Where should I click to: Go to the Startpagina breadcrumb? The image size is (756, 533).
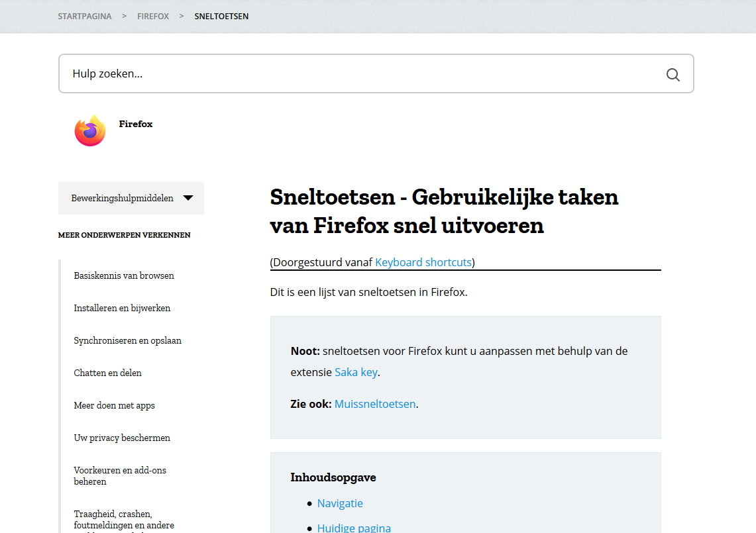(84, 17)
